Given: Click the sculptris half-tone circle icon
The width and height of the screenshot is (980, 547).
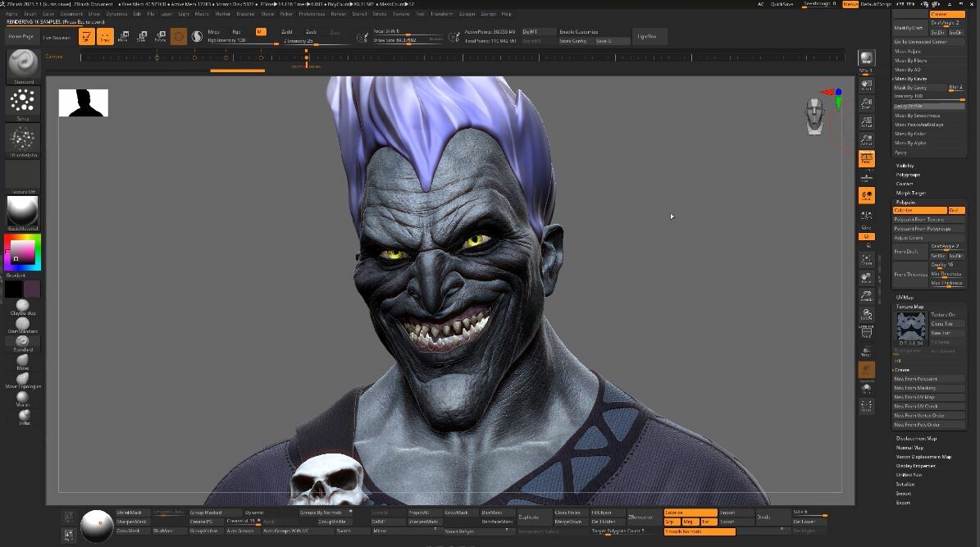Looking at the screenshot, I should pos(197,37).
